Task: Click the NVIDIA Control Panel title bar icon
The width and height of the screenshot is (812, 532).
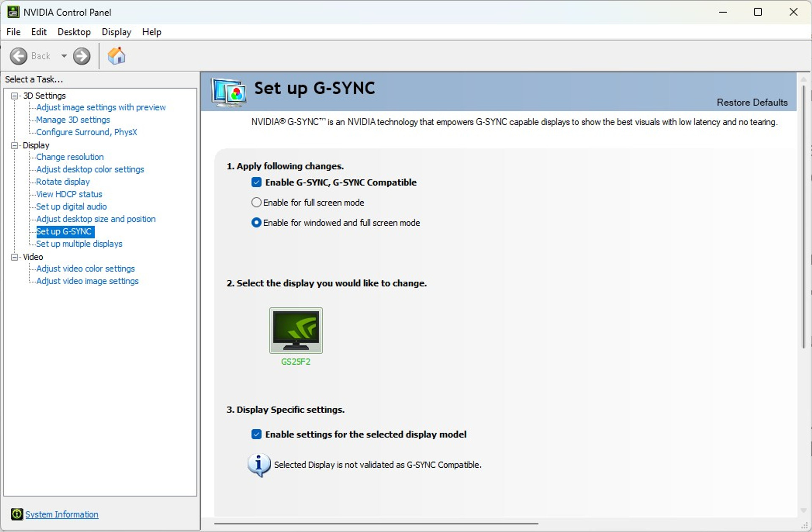Action: click(x=13, y=12)
